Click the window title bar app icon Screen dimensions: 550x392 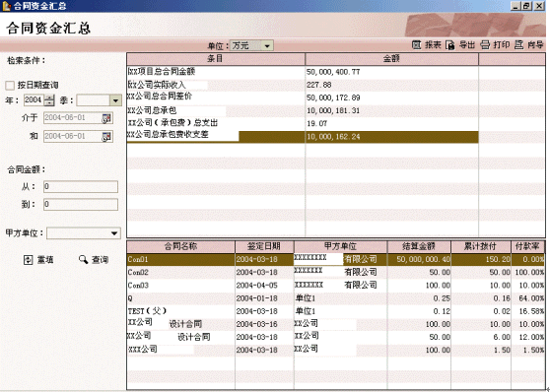(6, 6)
